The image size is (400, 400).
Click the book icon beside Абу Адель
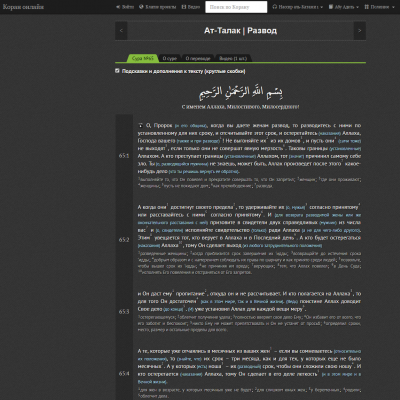point(331,7)
